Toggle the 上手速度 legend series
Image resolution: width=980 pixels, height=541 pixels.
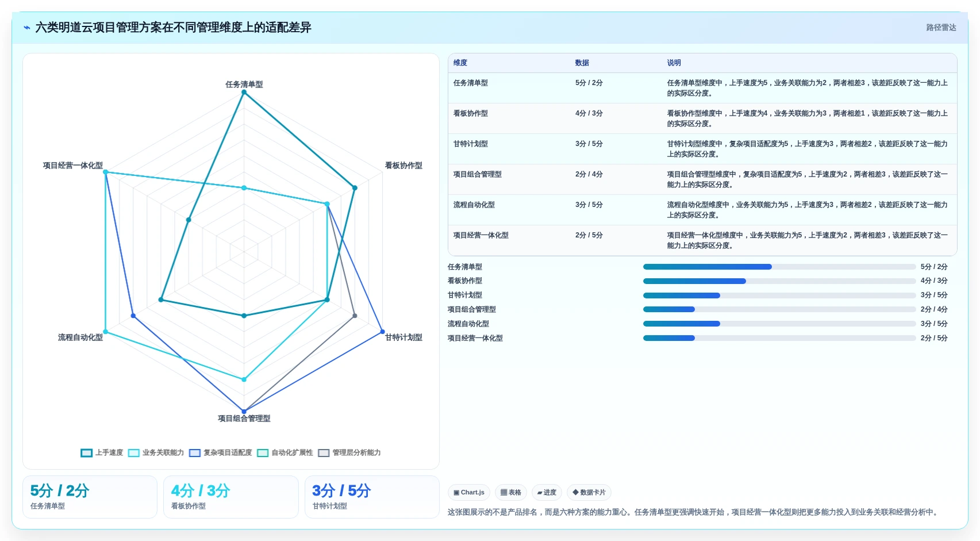(x=102, y=452)
